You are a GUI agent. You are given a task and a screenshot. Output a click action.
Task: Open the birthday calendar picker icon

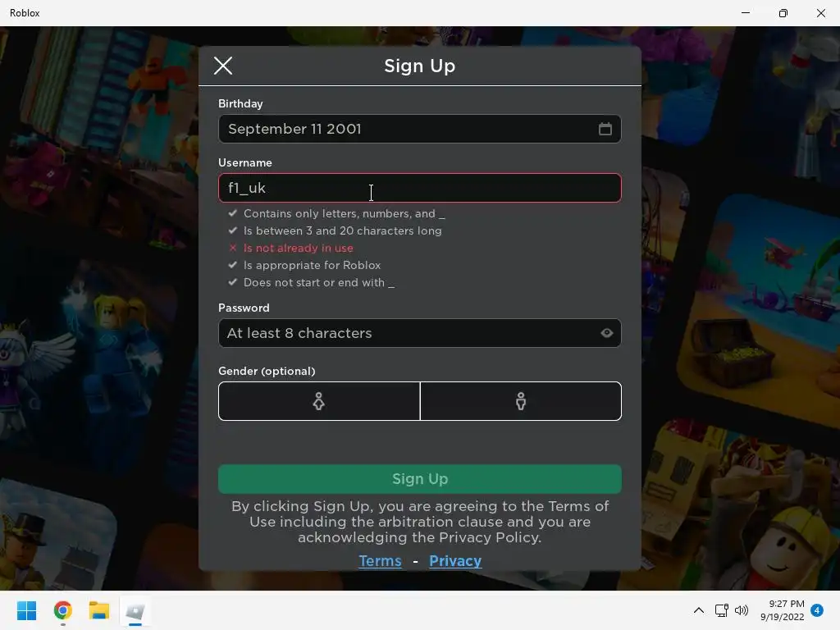605,129
